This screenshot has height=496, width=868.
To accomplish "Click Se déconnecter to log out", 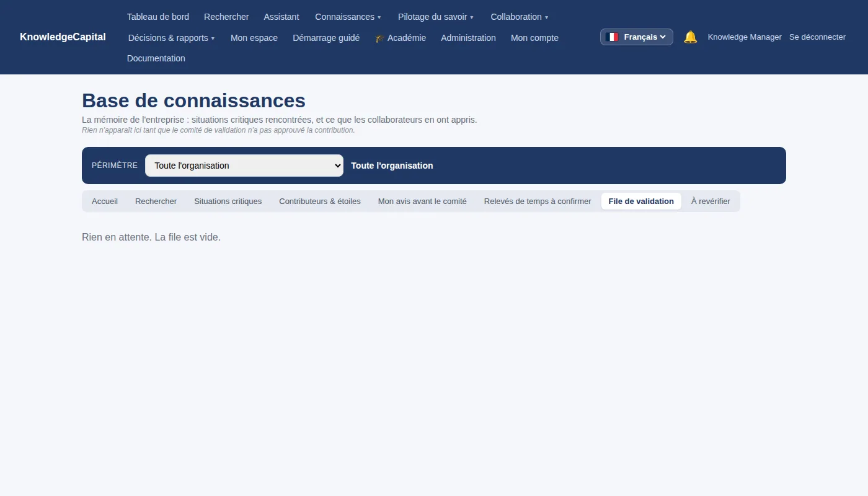I will point(817,37).
